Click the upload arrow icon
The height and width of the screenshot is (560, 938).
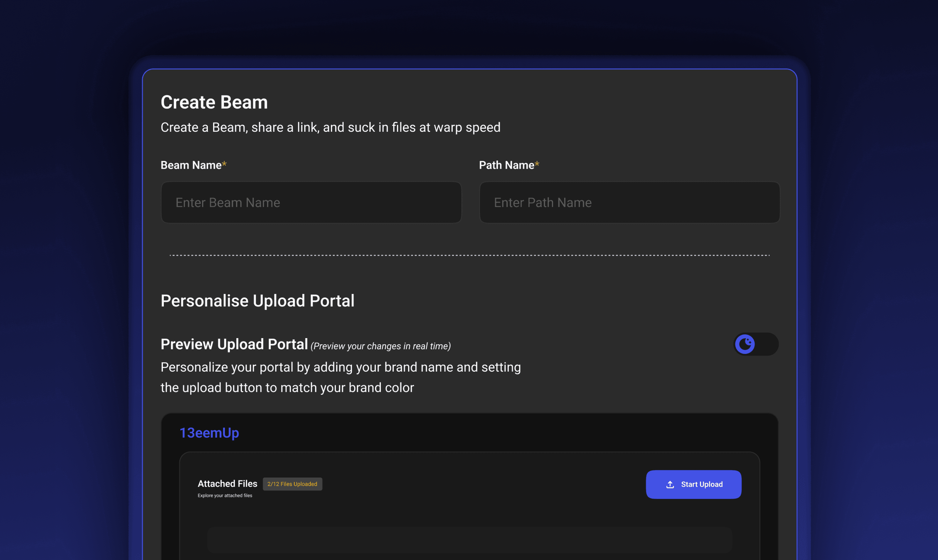coord(670,484)
